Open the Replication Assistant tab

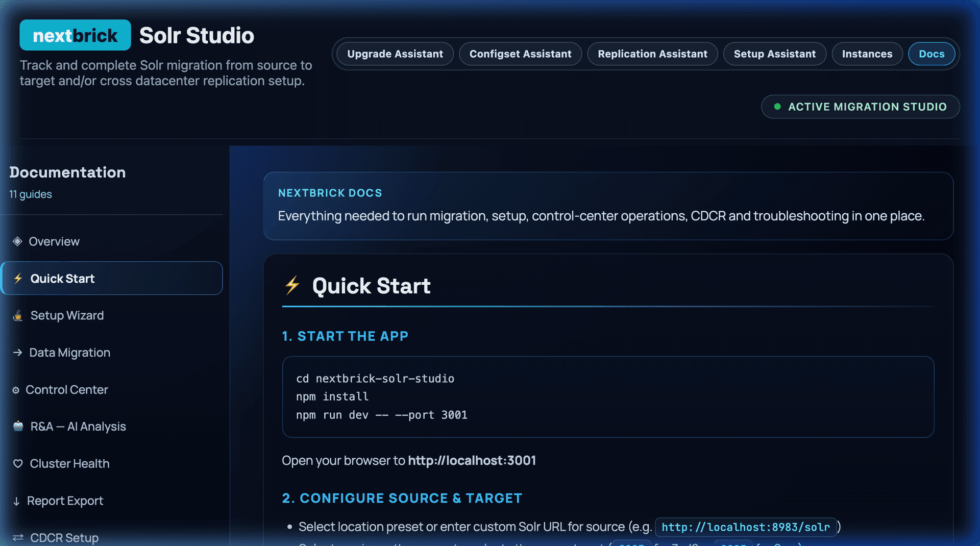coord(652,54)
